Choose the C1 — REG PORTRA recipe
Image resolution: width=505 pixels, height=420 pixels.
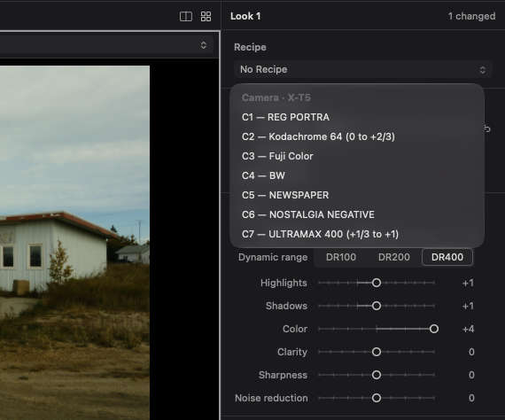357,117
